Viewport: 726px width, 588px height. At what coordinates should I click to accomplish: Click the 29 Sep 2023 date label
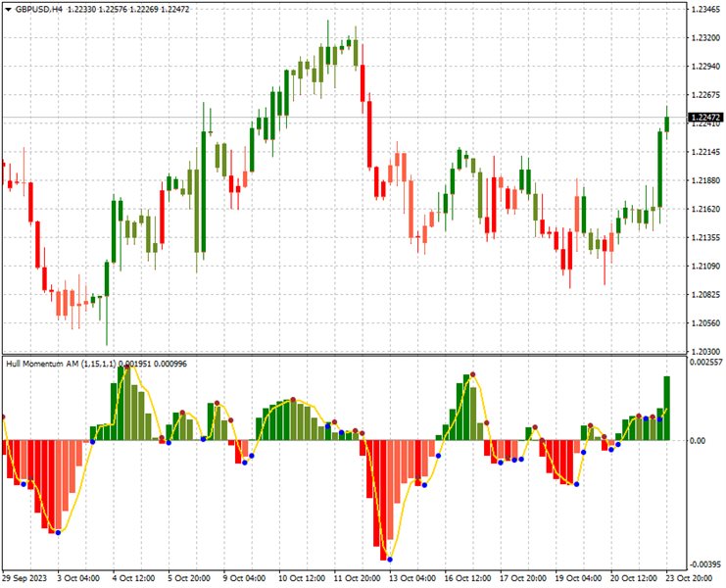(x=24, y=578)
